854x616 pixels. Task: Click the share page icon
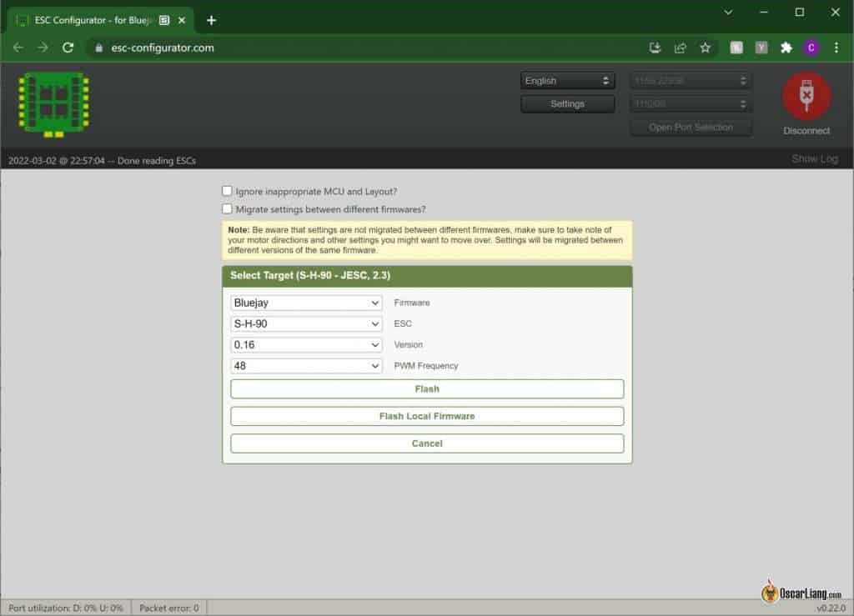tap(681, 48)
